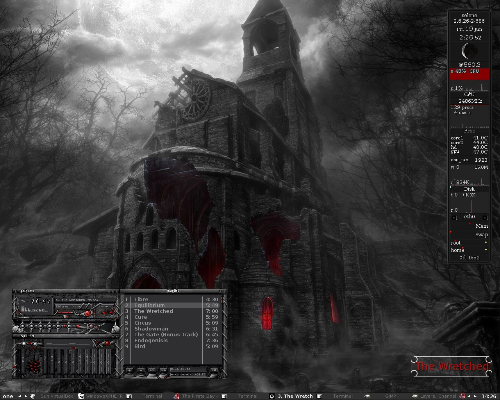Select track 8 Endogenisis in playlist
500x400 pixels.
click(173, 340)
